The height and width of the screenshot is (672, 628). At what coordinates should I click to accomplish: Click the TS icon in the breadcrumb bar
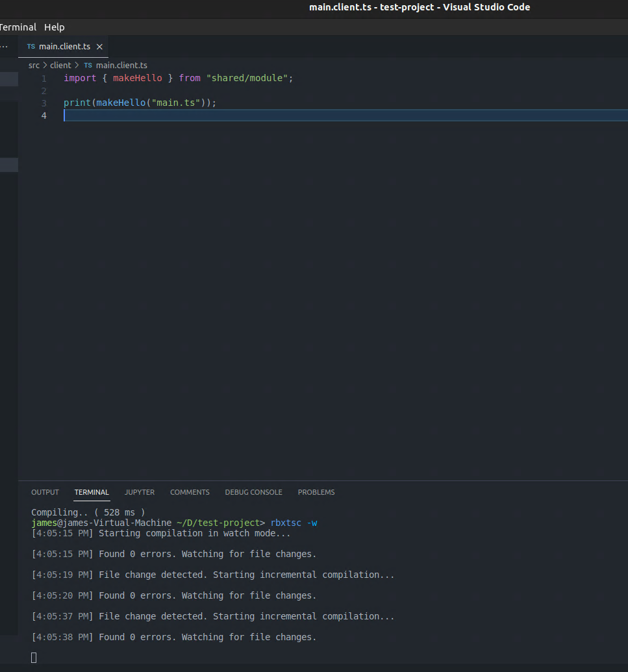pyautogui.click(x=88, y=65)
